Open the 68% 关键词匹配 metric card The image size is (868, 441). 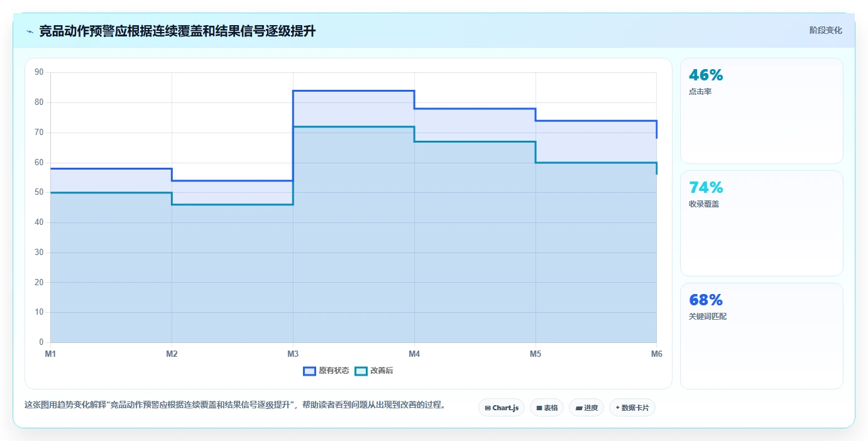(762, 336)
